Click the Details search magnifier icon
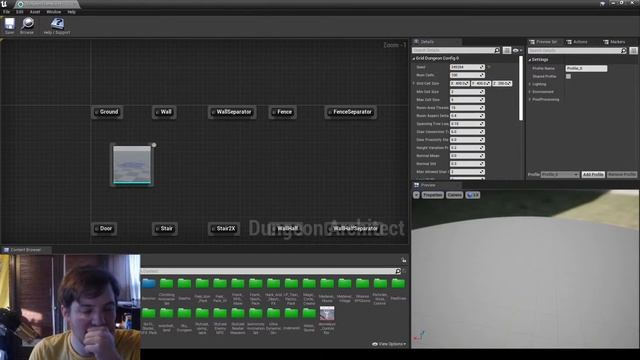640x360 pixels. 497,50
